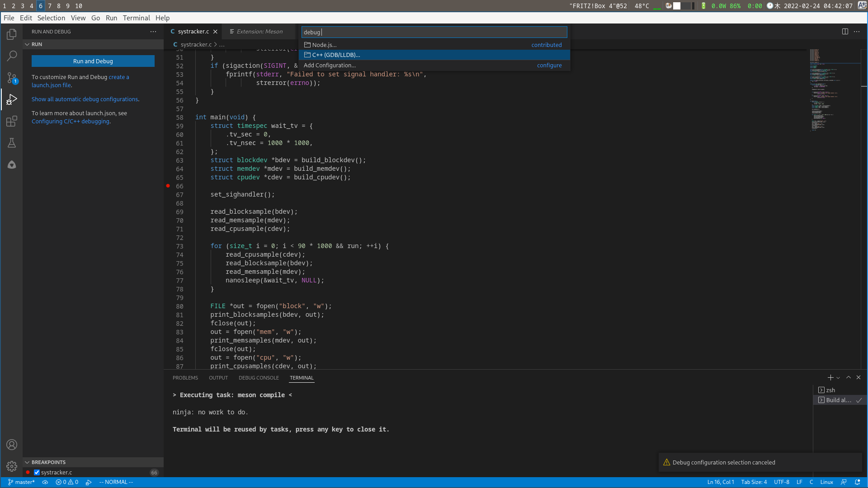Collapse the BREAKPOINTS section
The height and width of the screenshot is (488, 868).
(27, 462)
